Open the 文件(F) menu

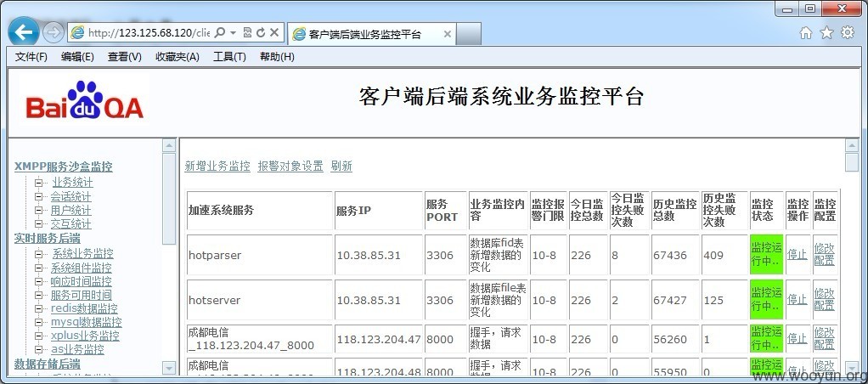[31, 57]
